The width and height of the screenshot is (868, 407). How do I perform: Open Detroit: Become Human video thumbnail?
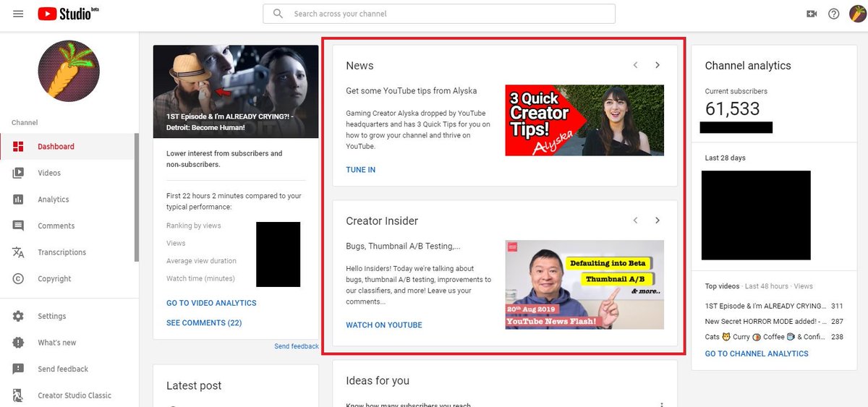236,92
